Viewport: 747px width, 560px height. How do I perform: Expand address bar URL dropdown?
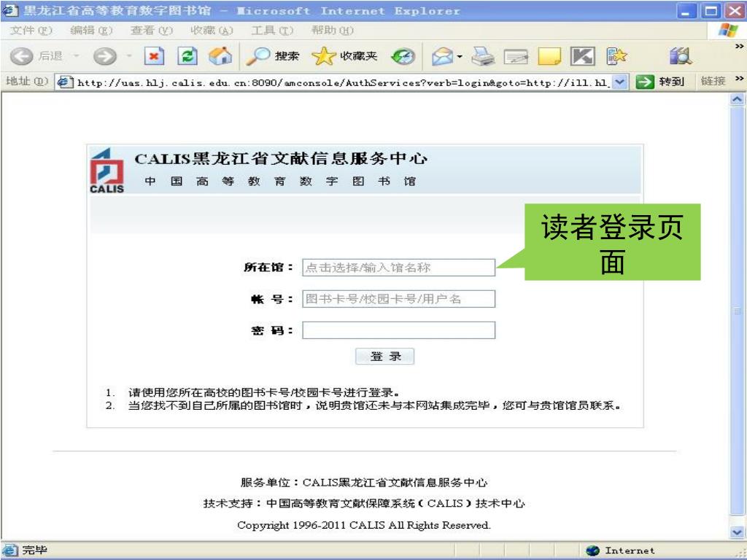619,82
